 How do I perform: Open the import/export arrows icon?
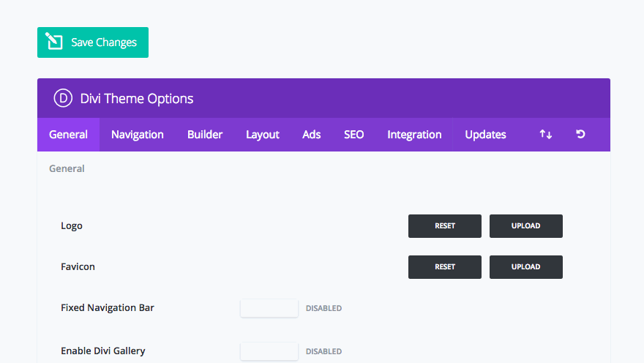coord(545,135)
